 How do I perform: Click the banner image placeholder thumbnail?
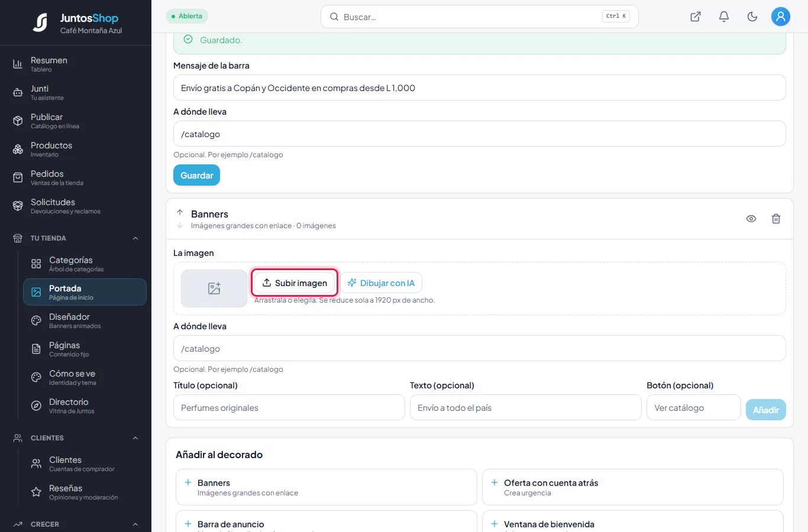(214, 288)
